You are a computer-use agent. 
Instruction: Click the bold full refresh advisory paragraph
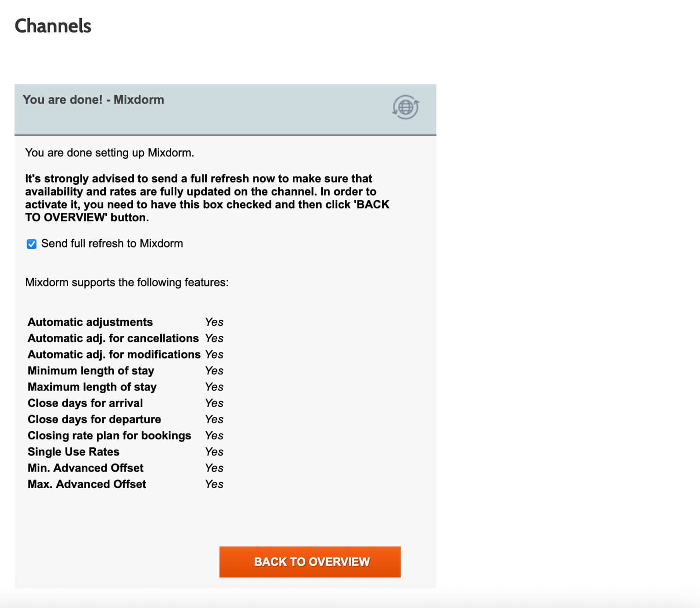coord(207,198)
